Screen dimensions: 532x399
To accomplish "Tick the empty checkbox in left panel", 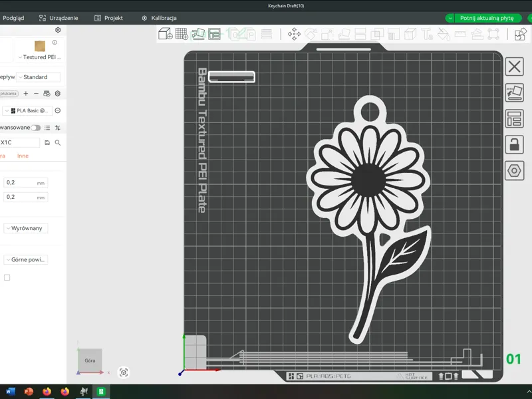I will (x=7, y=277).
